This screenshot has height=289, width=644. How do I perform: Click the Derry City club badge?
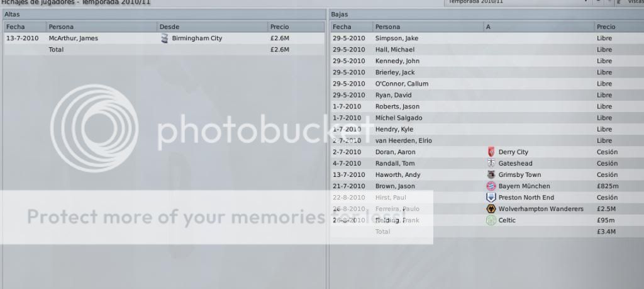tap(491, 152)
